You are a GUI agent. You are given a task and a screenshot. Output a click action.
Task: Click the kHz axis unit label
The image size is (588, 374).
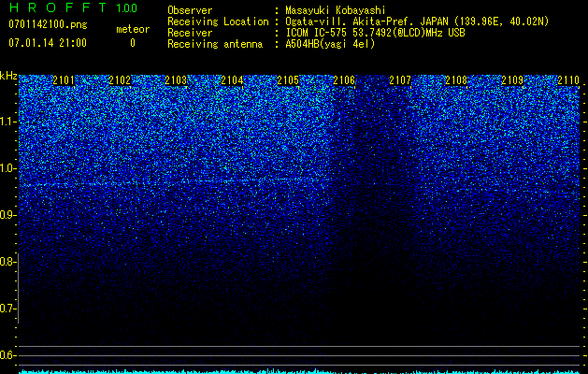pyautogui.click(x=8, y=76)
